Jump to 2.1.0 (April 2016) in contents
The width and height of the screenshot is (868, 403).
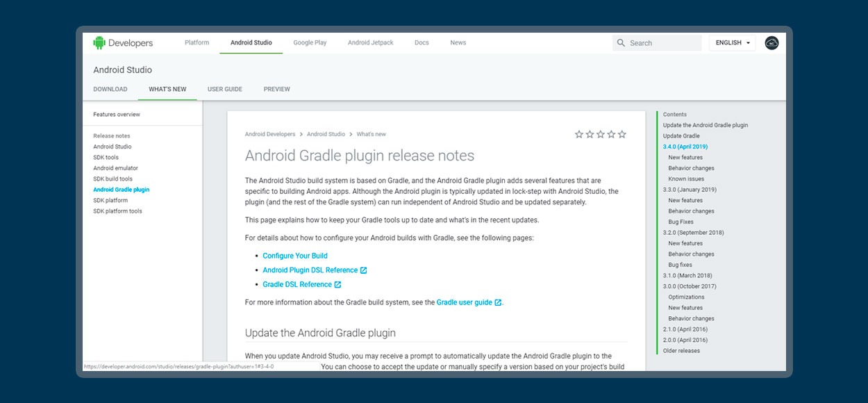pos(685,329)
